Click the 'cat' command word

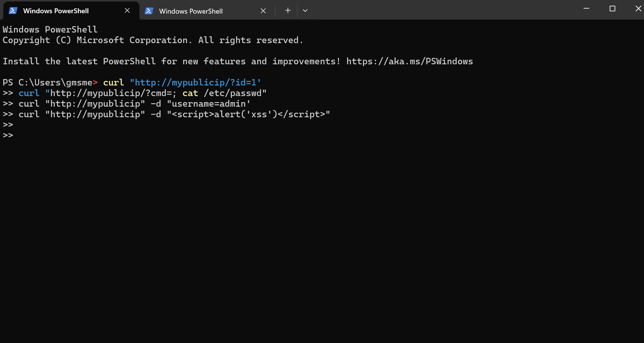[x=190, y=93]
